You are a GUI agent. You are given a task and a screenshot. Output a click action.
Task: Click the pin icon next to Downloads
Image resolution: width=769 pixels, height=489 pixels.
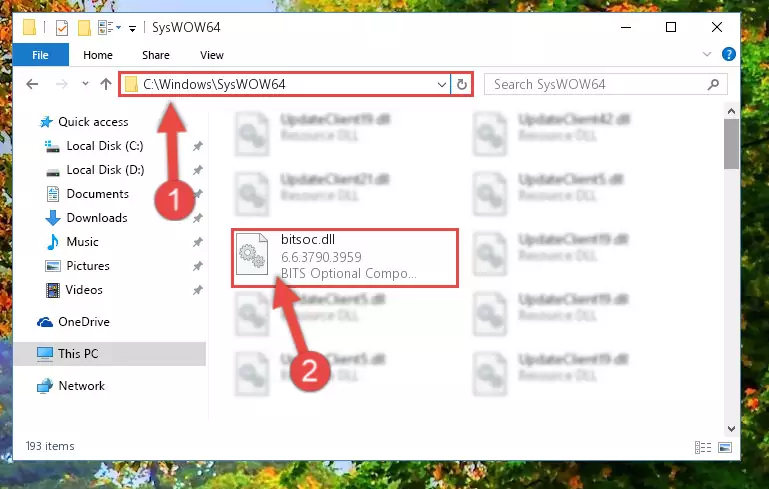click(197, 218)
